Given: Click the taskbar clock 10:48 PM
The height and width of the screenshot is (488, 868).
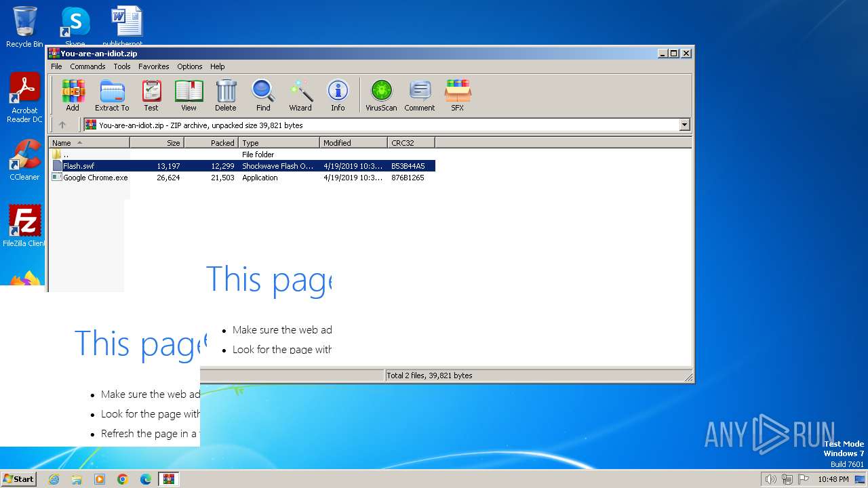Looking at the screenshot, I should [x=833, y=479].
